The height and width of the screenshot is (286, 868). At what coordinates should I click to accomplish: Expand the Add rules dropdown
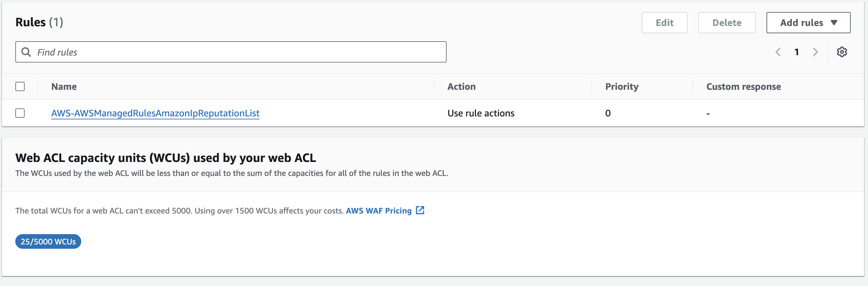(808, 23)
